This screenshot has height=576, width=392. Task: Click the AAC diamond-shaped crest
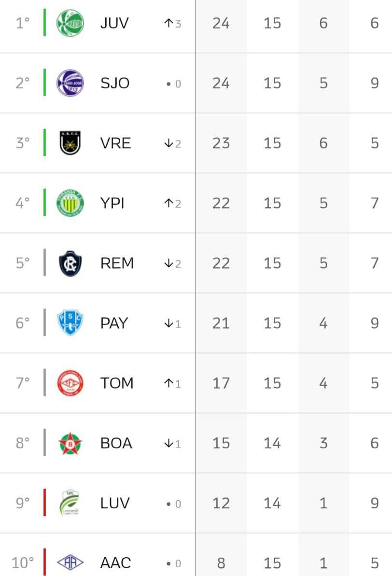70,562
